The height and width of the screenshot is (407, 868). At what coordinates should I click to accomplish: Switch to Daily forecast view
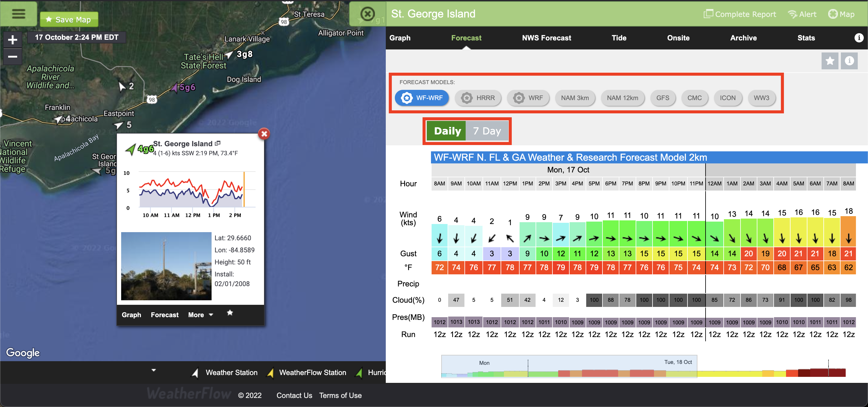(446, 131)
